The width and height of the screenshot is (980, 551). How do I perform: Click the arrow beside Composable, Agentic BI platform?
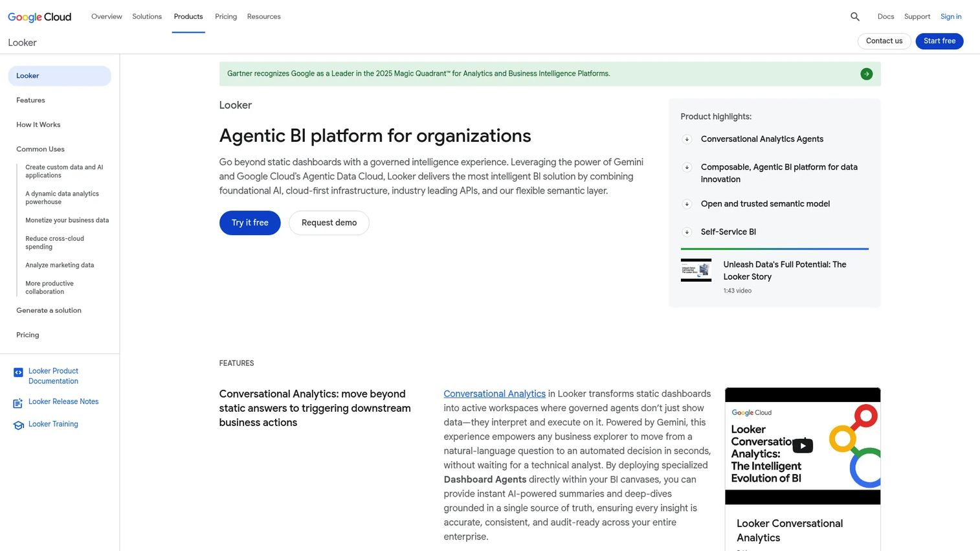point(687,167)
